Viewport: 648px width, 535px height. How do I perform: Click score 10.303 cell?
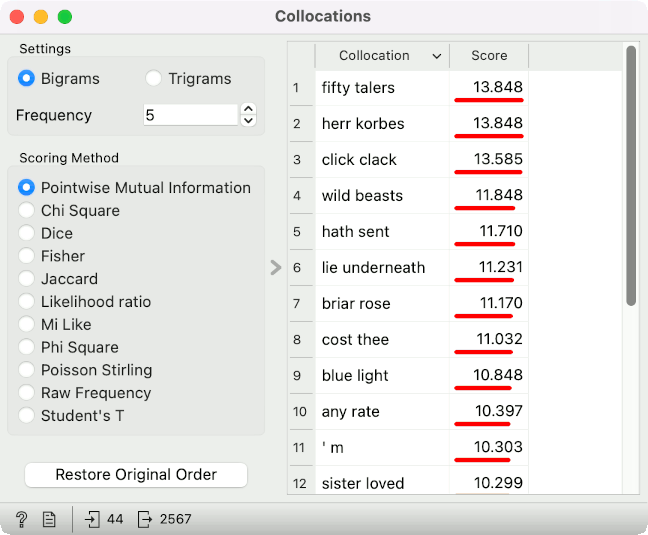489,447
